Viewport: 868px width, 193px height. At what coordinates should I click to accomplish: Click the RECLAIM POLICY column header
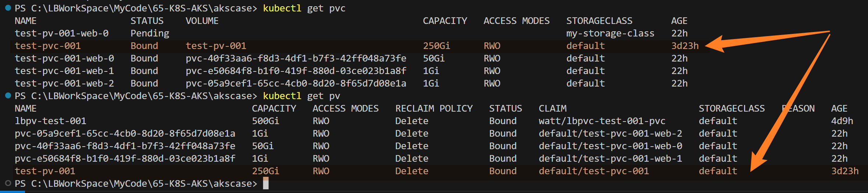(434, 108)
